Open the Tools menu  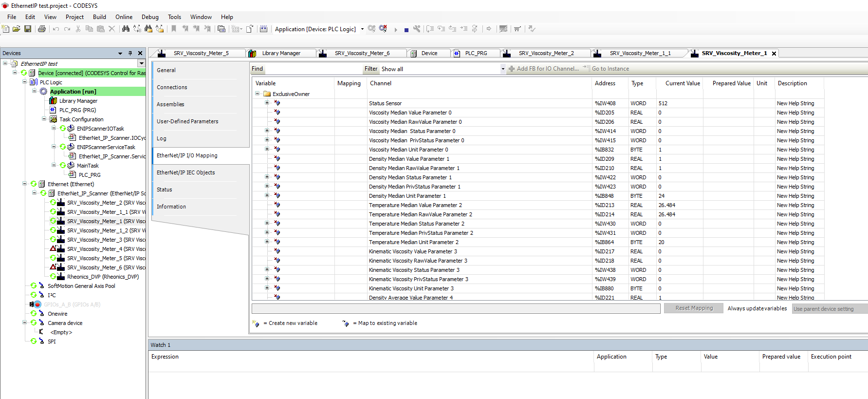174,17
